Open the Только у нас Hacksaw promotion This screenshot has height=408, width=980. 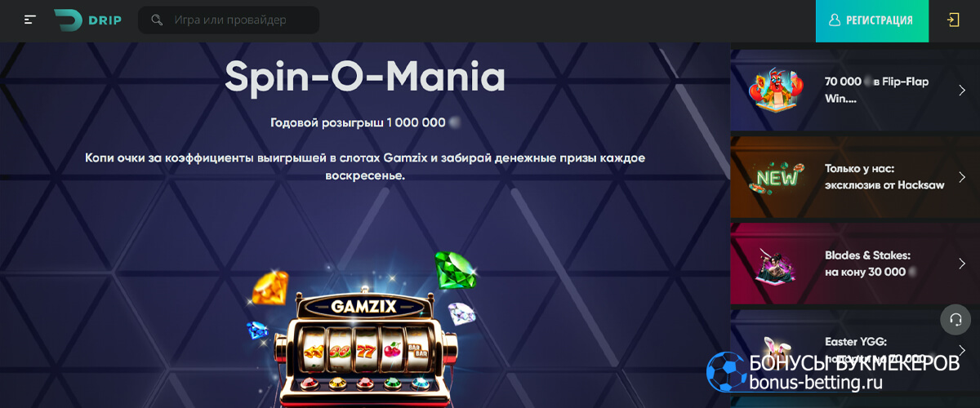click(852, 177)
